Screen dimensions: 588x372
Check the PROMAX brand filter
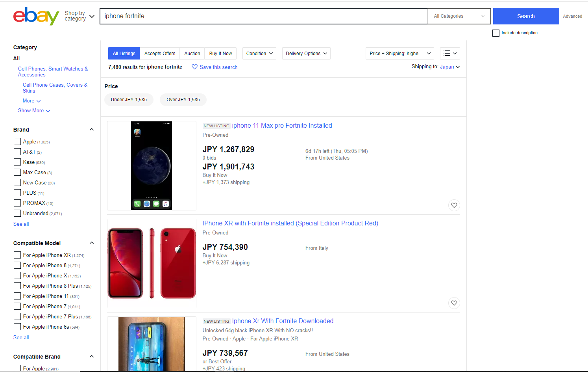pyautogui.click(x=17, y=203)
